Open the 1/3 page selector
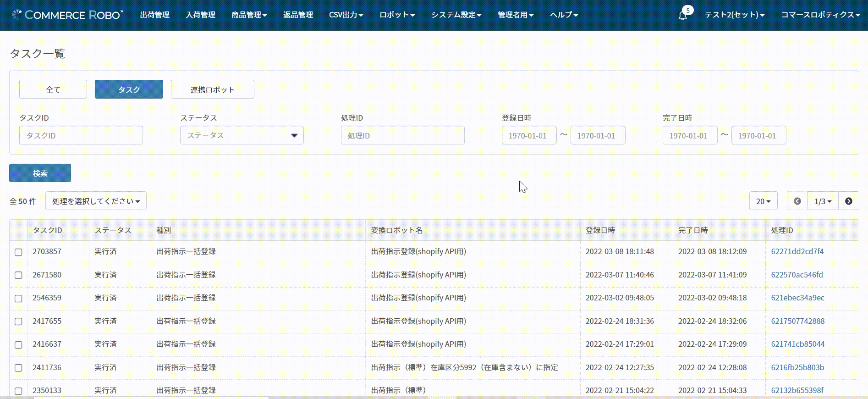Screen dimensions: 868x399 [x=823, y=201]
